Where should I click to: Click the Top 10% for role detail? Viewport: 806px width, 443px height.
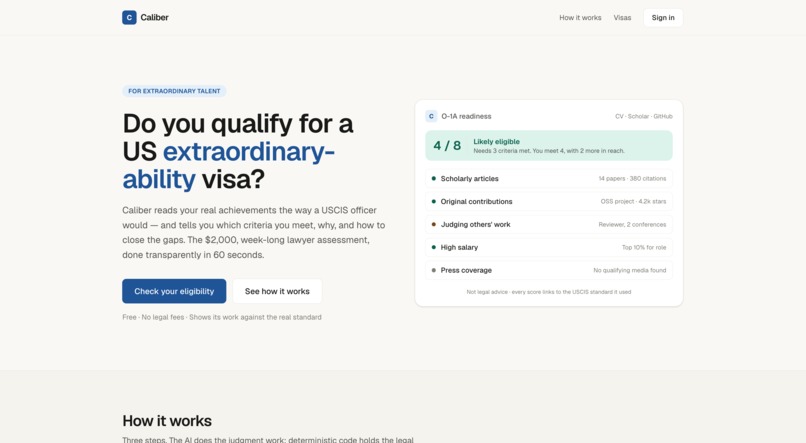(644, 247)
